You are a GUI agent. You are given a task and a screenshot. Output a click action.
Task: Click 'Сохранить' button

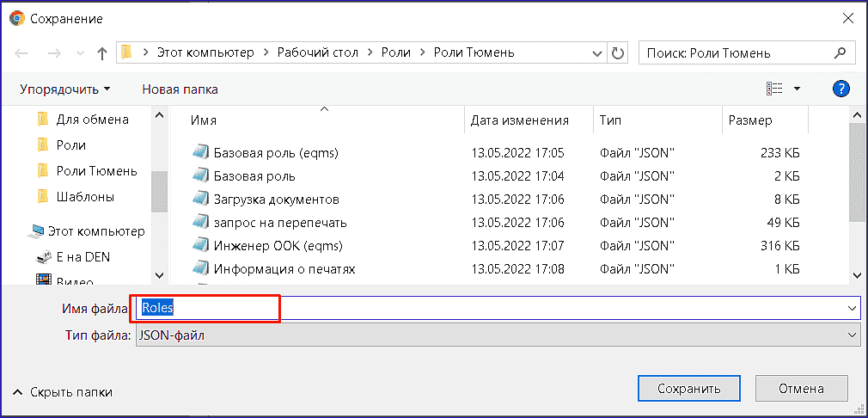coord(689,388)
